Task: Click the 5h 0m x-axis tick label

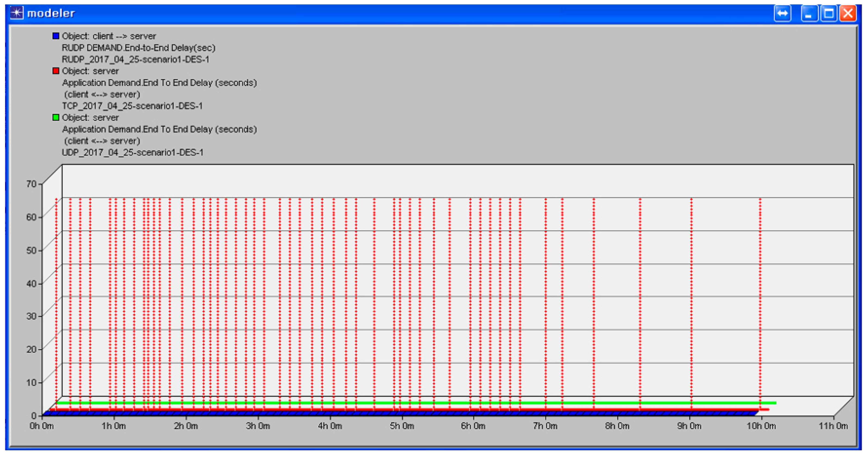Action: (402, 426)
